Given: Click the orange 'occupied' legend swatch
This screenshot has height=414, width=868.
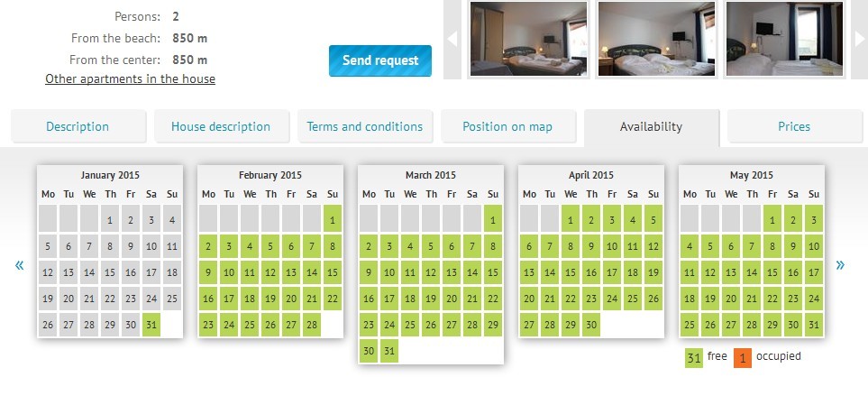Looking at the screenshot, I should tap(743, 358).
